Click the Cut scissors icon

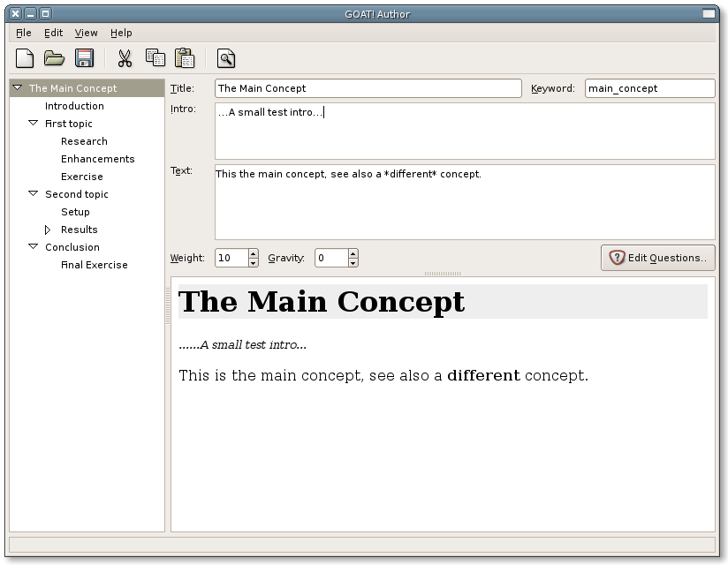point(125,59)
